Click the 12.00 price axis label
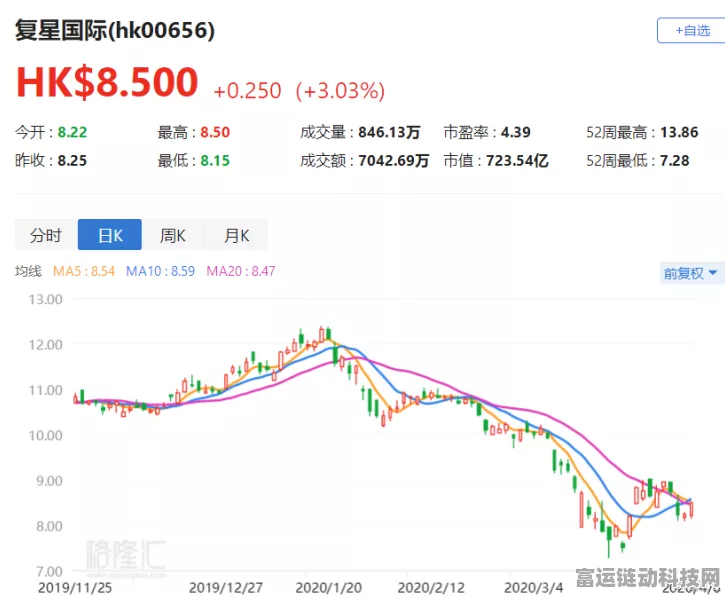Viewport: 725px width, 596px height. [x=45, y=344]
